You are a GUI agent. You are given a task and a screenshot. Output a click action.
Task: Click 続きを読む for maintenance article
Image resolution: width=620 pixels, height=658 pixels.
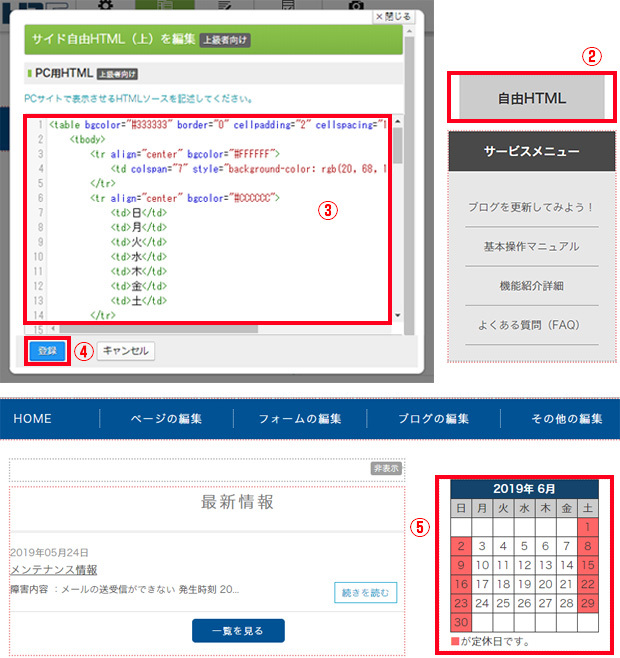click(365, 593)
